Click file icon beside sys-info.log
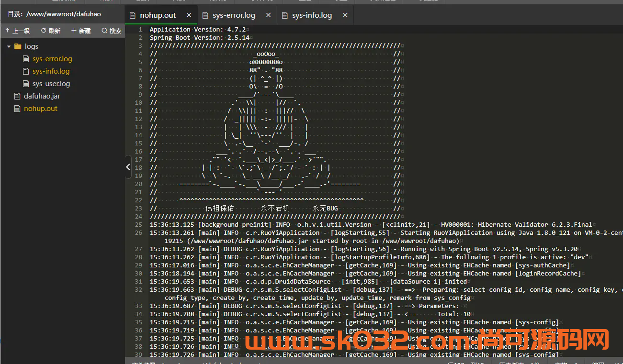The height and width of the screenshot is (364, 623). (x=26, y=71)
